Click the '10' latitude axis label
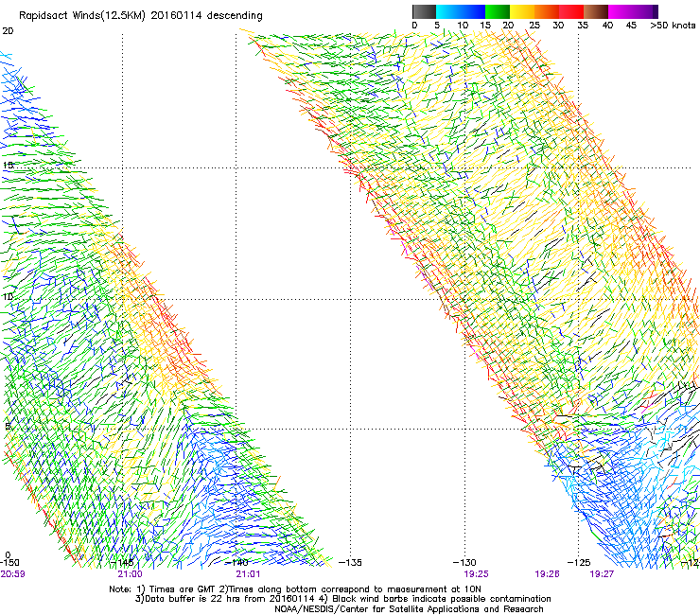Screen dimensions: 700x615 [8, 296]
